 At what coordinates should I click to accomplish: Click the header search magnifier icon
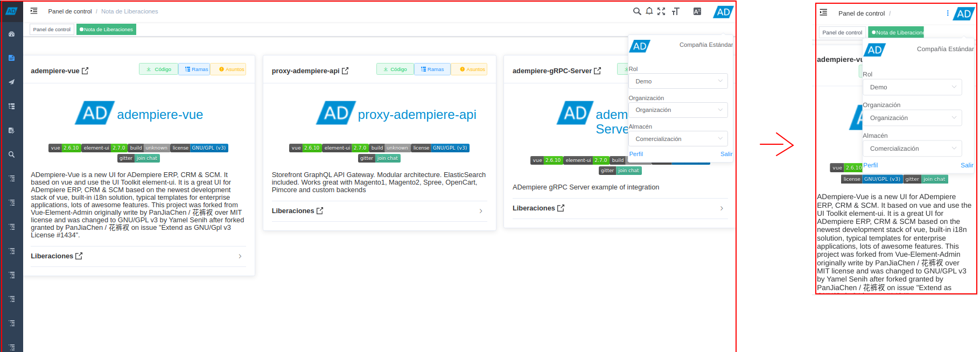click(x=637, y=11)
